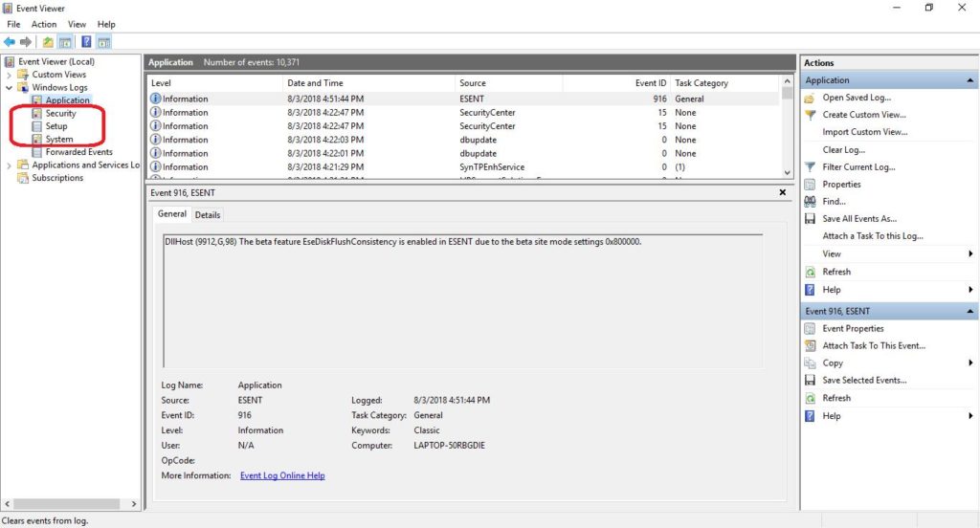The image size is (980, 528).
Task: Open the View submenu arrow
Action: (x=970, y=253)
